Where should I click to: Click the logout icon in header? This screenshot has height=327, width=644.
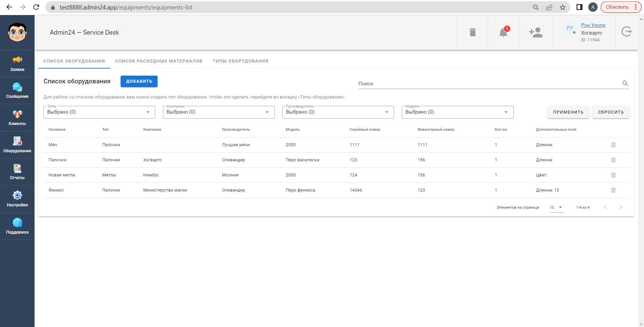click(x=626, y=32)
